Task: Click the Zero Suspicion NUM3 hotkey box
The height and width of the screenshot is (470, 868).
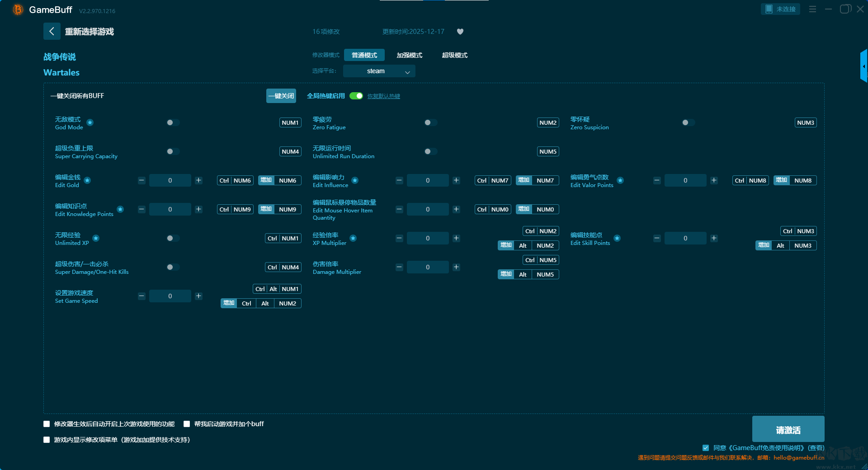Action: pyautogui.click(x=806, y=122)
